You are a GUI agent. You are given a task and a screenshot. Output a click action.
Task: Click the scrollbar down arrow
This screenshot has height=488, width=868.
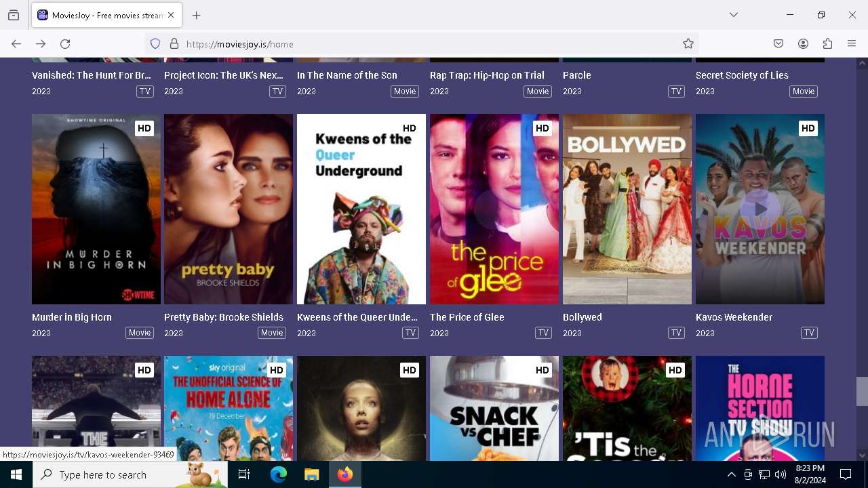coord(862,455)
